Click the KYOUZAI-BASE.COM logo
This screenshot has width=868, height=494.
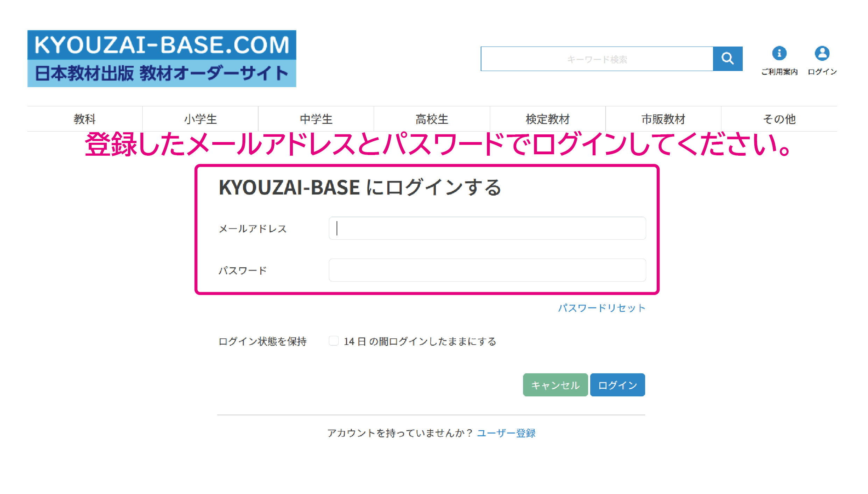coord(161,58)
